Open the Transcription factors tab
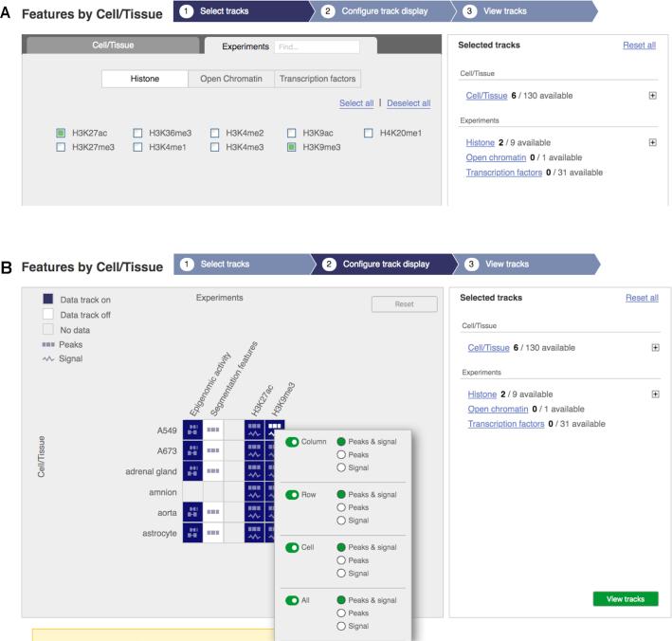The image size is (672, 641). point(318,79)
